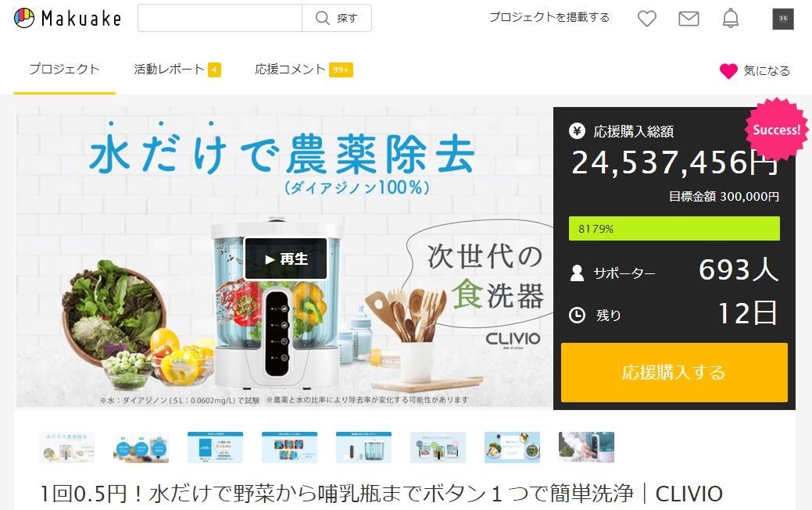Click inside the search text field

pyautogui.click(x=220, y=18)
